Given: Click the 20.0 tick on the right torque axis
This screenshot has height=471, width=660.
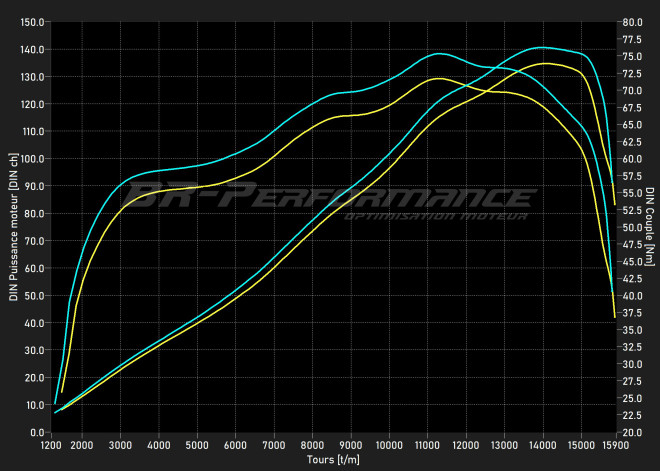Looking at the screenshot, I should (630, 432).
